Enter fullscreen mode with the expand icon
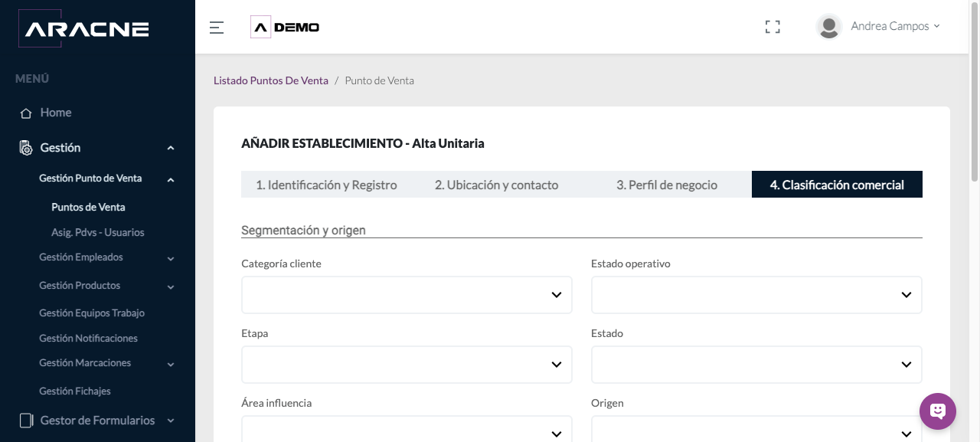This screenshot has width=980, height=442. (773, 27)
